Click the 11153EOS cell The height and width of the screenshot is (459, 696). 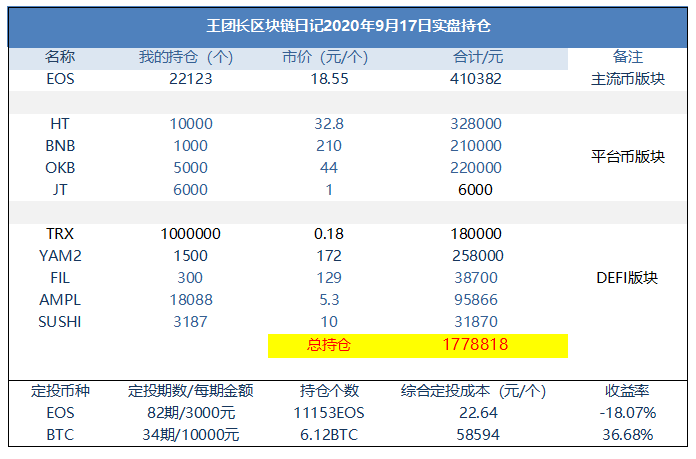point(329,413)
